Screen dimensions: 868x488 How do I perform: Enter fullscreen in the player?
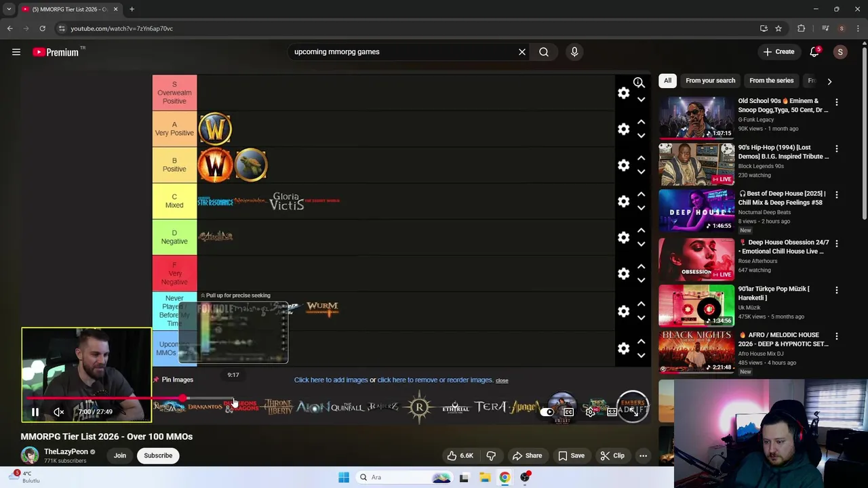pos(633,412)
